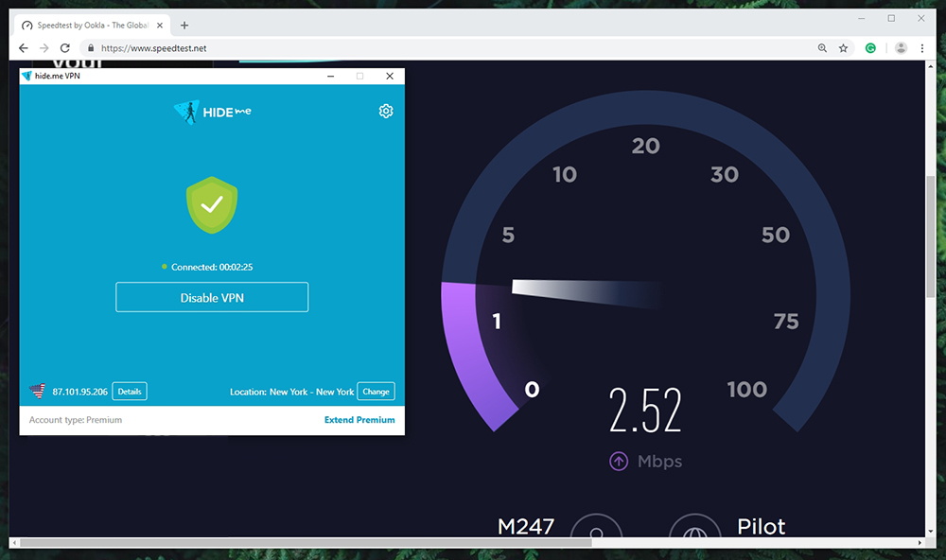
Task: Click the Location: New York - New York text
Action: [x=292, y=392]
